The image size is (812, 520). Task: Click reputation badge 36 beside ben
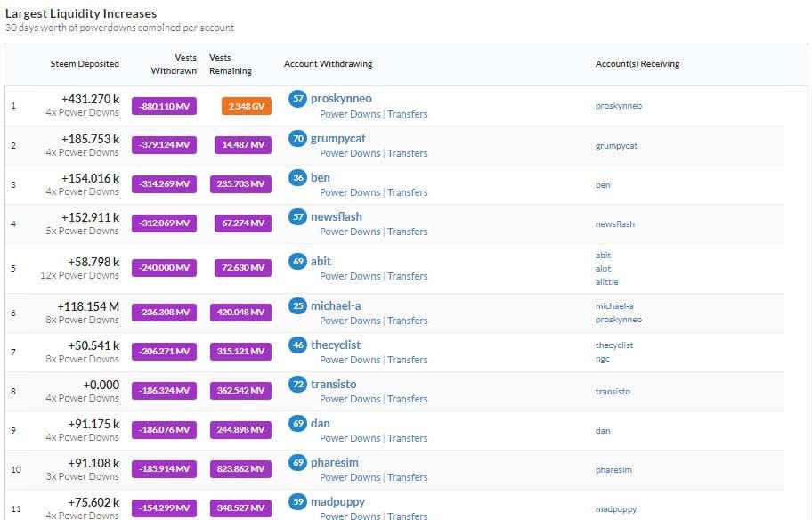(297, 178)
